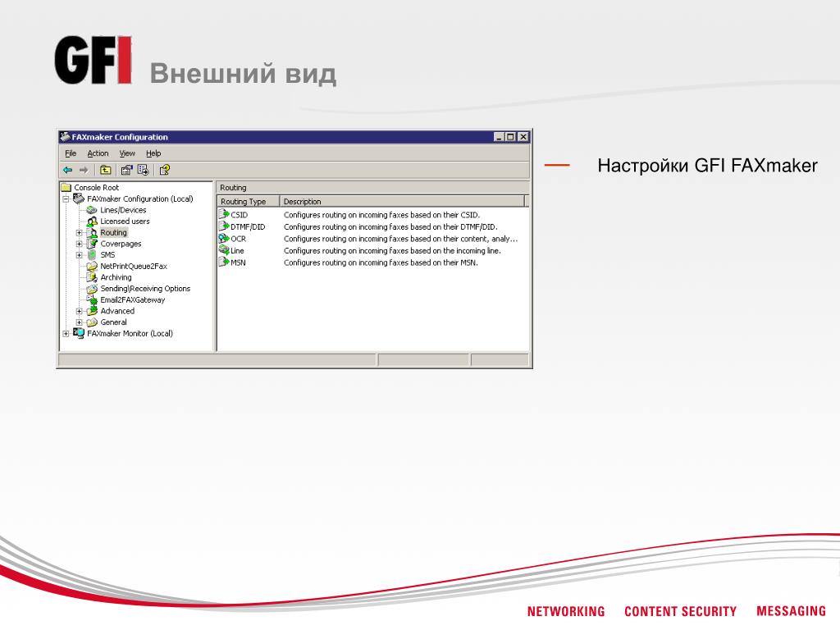The image size is (840, 630).
Task: Select the OCR description text
Action: (400, 239)
